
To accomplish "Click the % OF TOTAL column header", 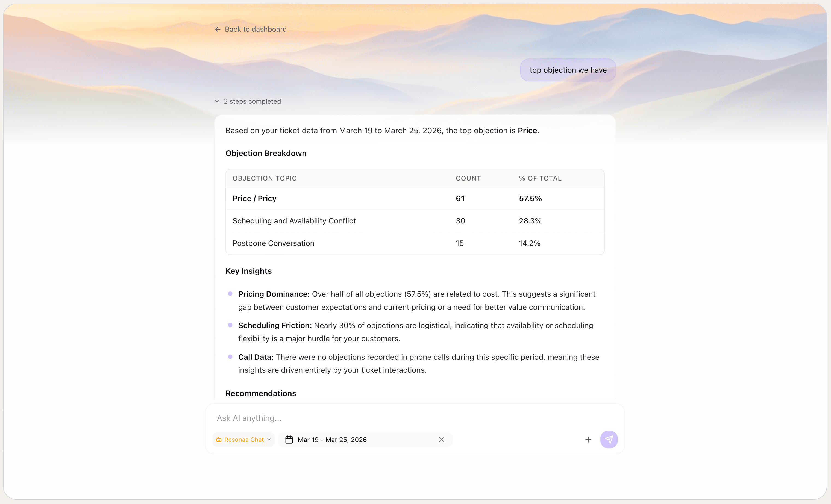I will [540, 178].
